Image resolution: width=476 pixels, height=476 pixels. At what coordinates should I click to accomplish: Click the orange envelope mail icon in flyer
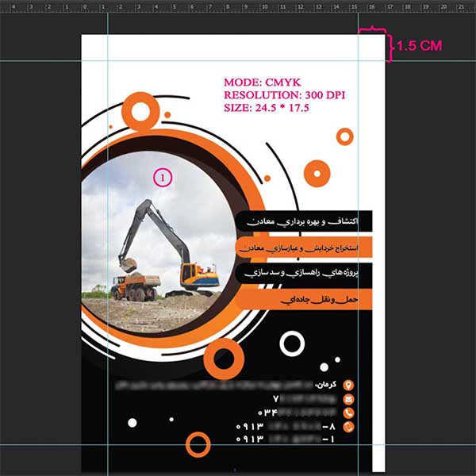tap(348, 399)
